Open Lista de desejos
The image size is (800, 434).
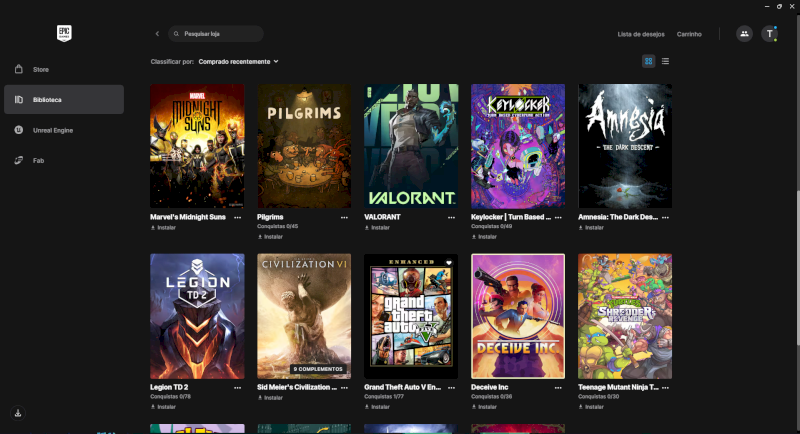pos(641,34)
